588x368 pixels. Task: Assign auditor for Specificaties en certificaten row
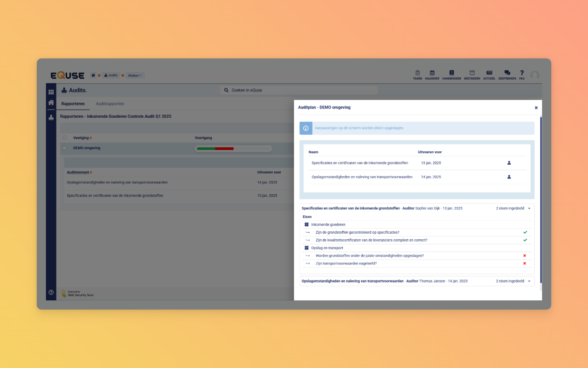point(509,163)
